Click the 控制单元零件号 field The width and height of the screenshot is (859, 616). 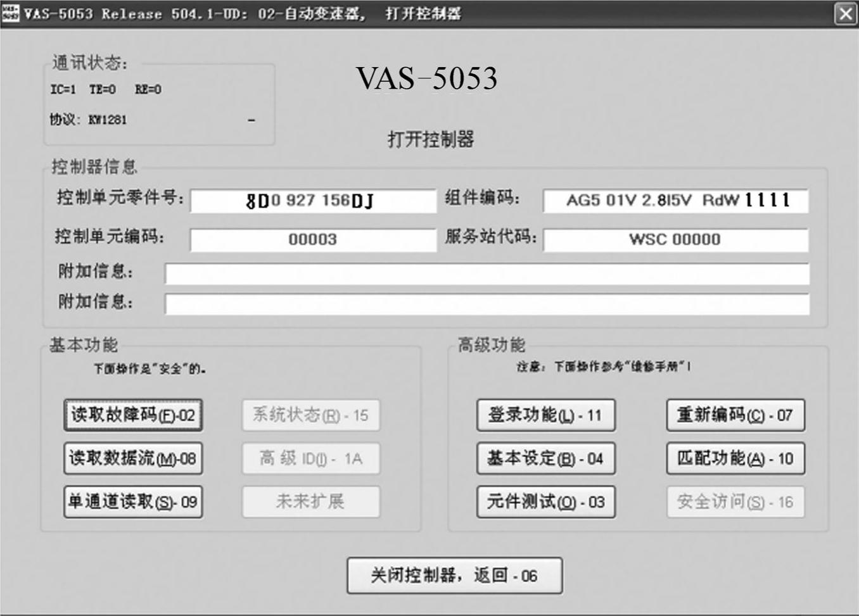313,201
